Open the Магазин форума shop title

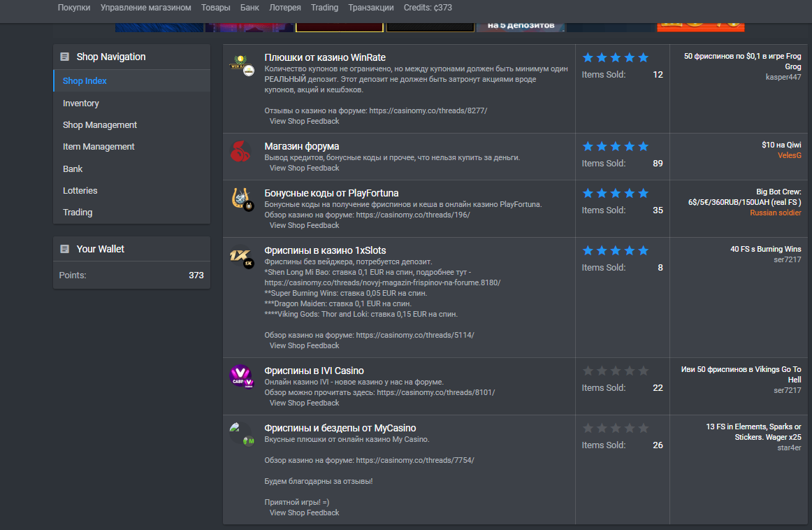tap(301, 147)
